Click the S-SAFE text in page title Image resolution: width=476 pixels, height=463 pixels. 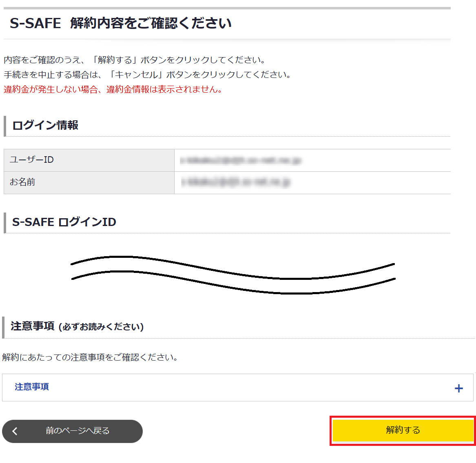(x=35, y=23)
